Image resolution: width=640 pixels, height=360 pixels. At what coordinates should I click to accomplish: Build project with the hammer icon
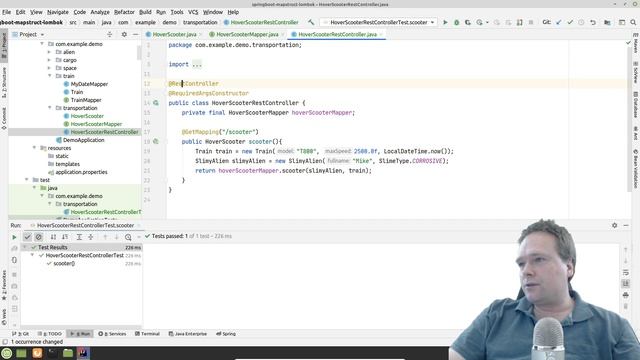tap(311, 22)
